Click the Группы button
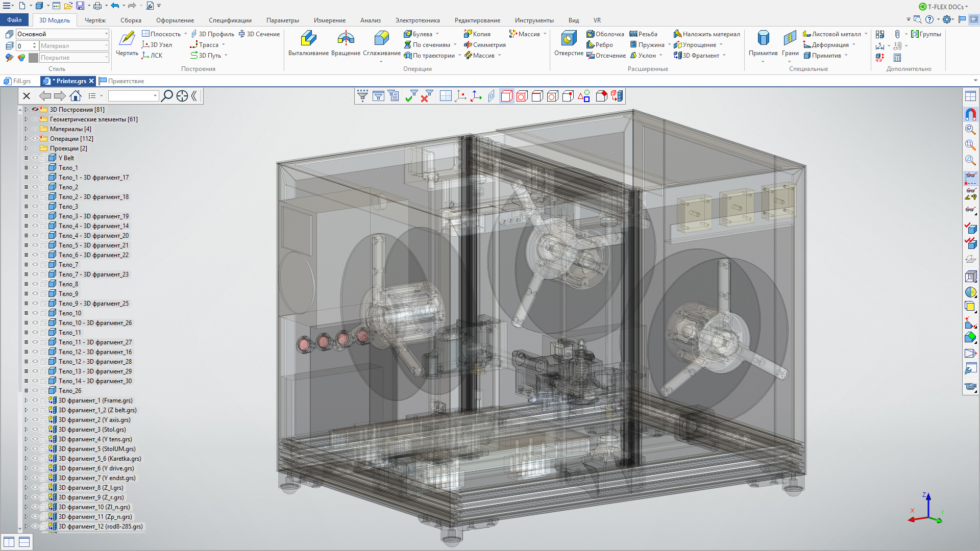 (926, 34)
